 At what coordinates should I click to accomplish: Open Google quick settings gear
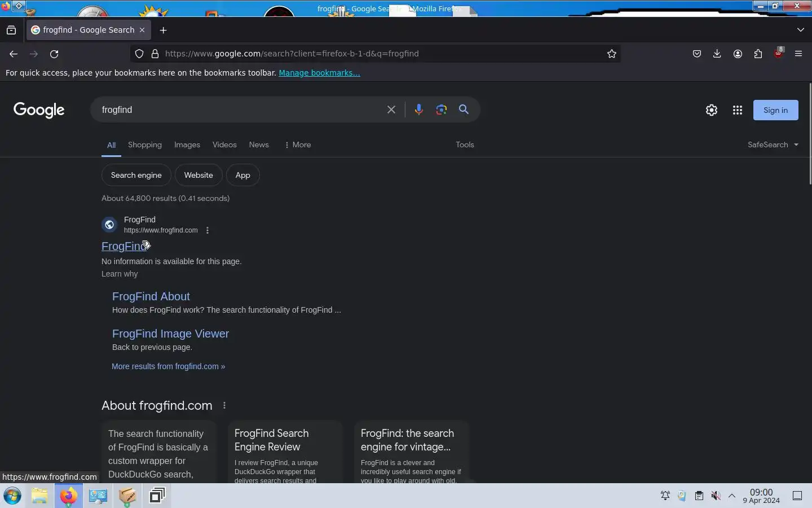coord(712,110)
